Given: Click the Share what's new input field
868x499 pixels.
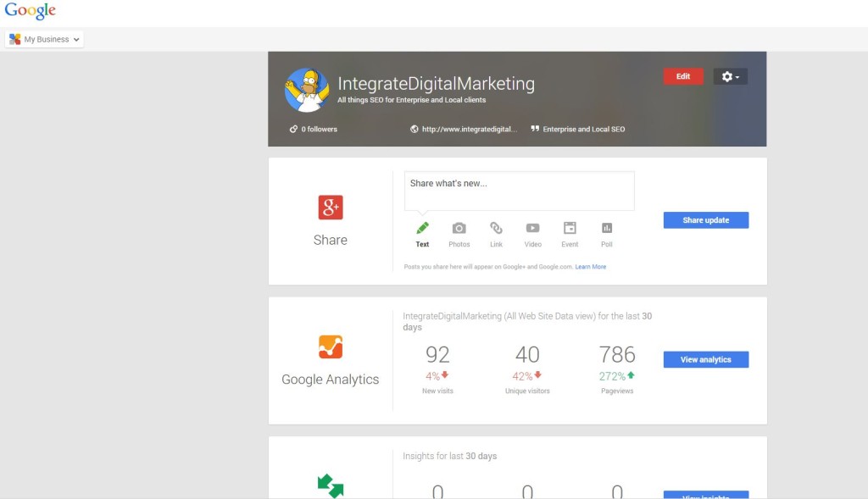Looking at the screenshot, I should (x=519, y=190).
